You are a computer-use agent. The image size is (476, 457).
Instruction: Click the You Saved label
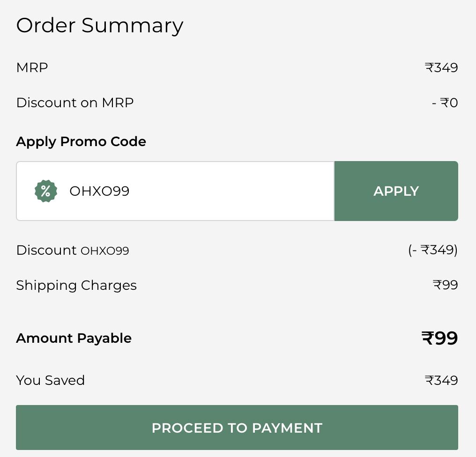[x=51, y=380]
